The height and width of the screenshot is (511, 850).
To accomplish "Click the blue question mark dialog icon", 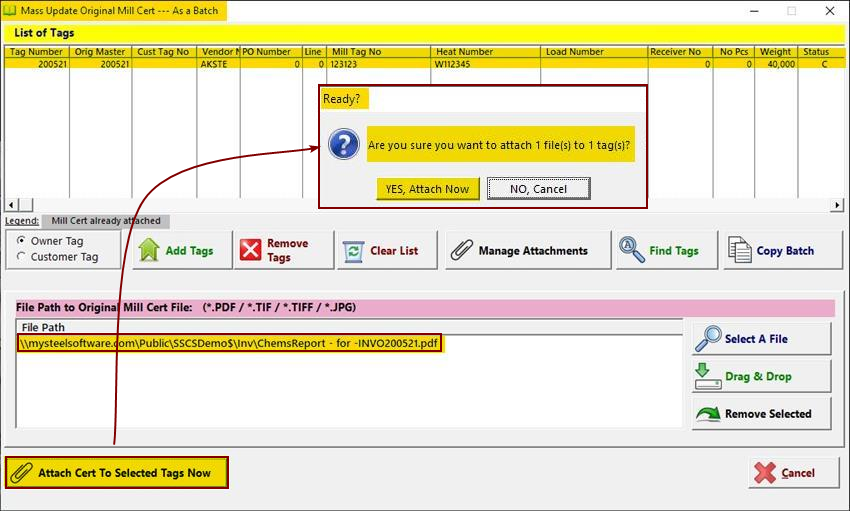I will pos(344,144).
